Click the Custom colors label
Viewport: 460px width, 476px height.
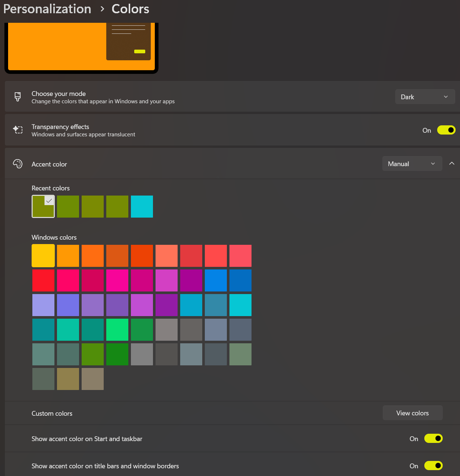tap(52, 414)
